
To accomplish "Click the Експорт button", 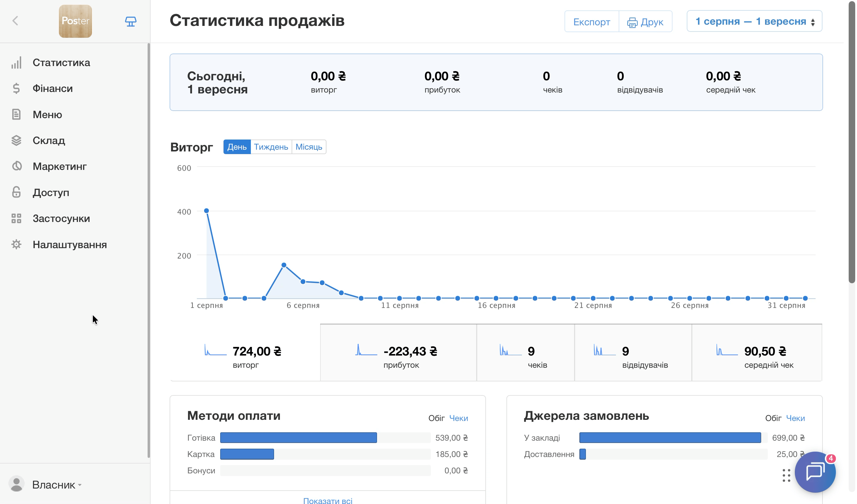I will 591,21.
